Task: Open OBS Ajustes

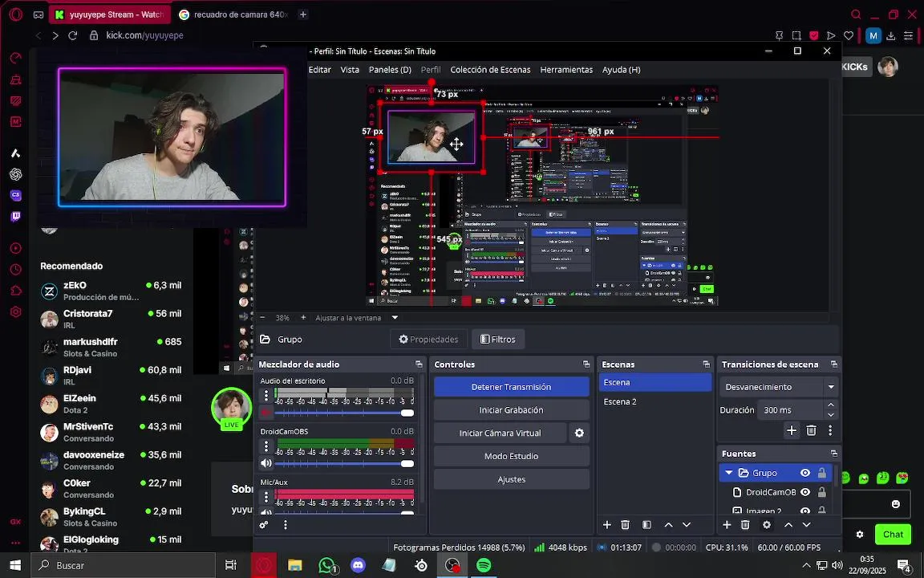Action: [x=512, y=479]
